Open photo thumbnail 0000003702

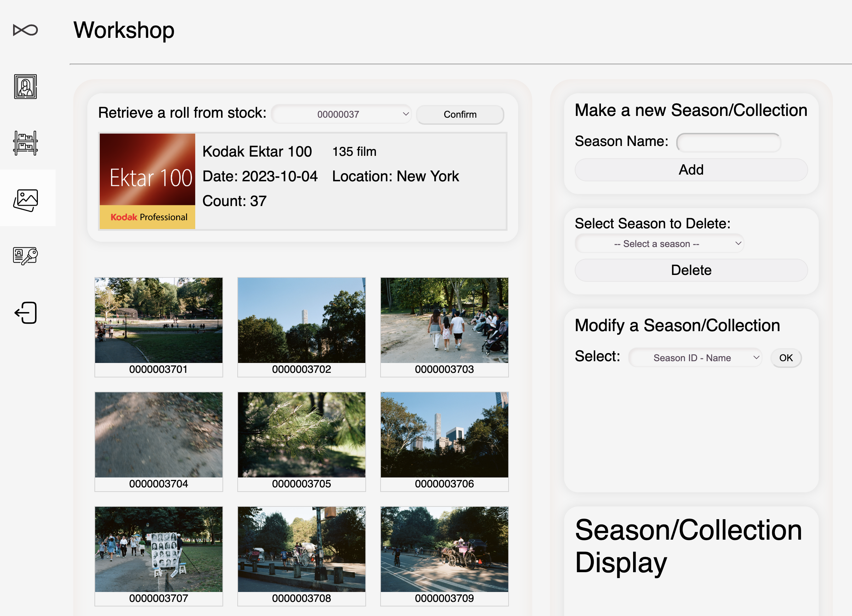(x=301, y=327)
